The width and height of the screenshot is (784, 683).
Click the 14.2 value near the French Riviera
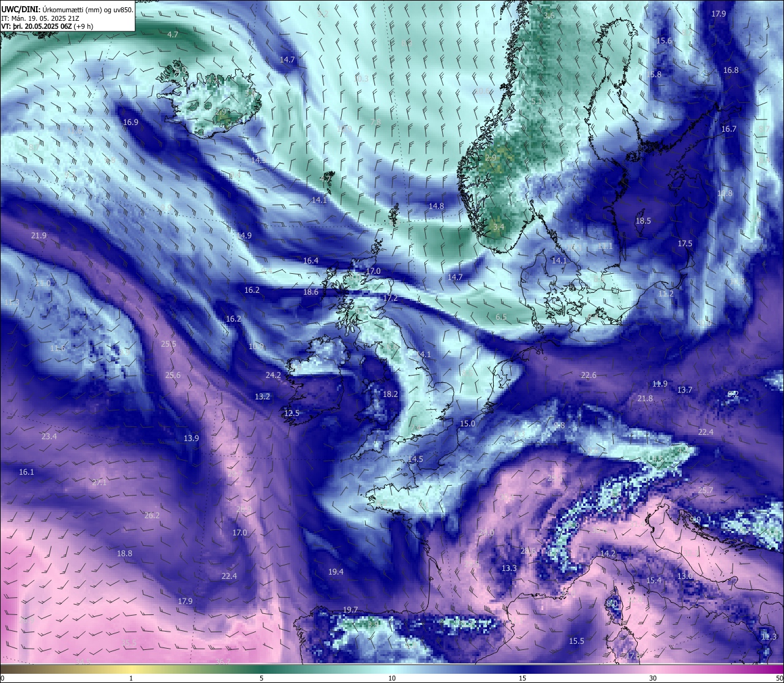point(608,554)
